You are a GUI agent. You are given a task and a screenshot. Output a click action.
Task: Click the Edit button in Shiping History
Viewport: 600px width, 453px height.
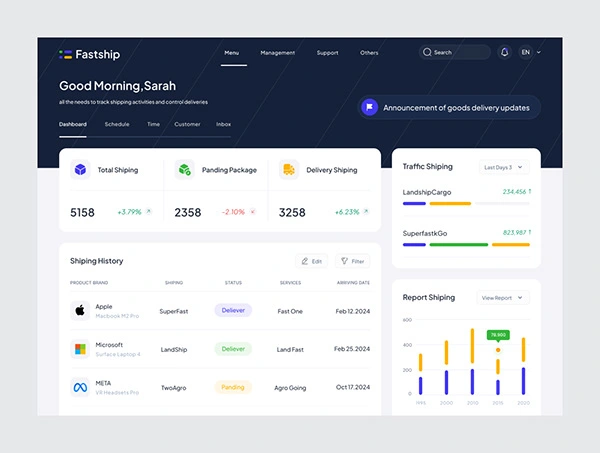[311, 261]
